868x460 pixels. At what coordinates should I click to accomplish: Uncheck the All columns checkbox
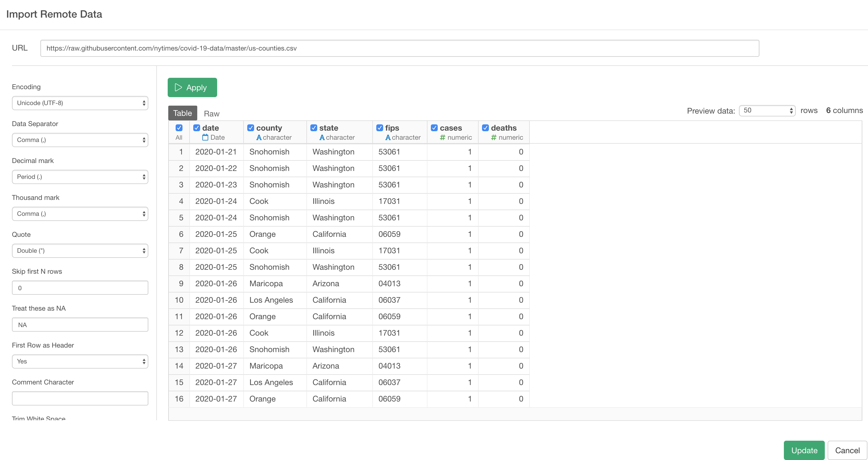click(x=179, y=128)
